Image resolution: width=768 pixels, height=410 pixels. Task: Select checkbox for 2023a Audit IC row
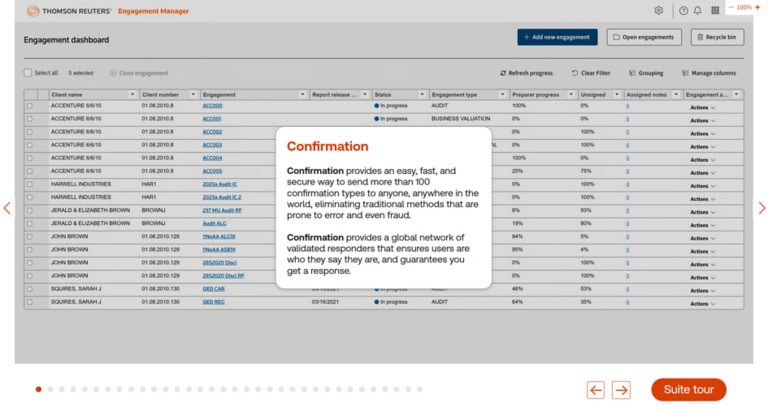30,185
